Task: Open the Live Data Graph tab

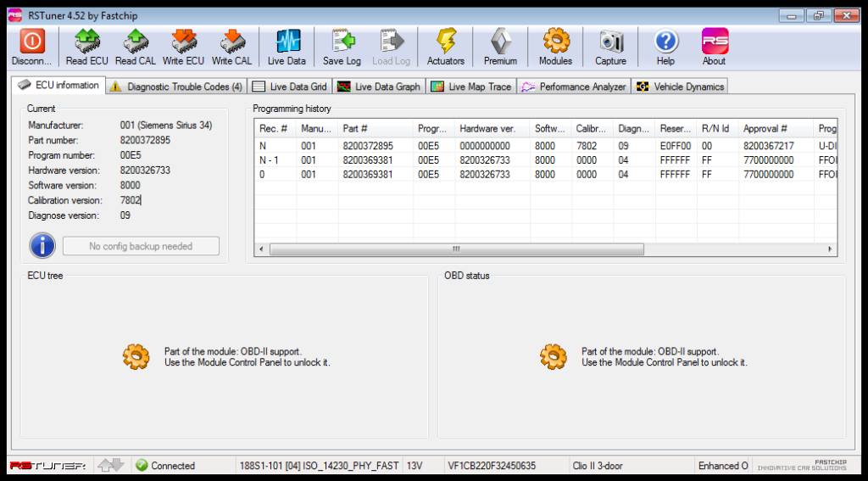Action: coord(379,87)
